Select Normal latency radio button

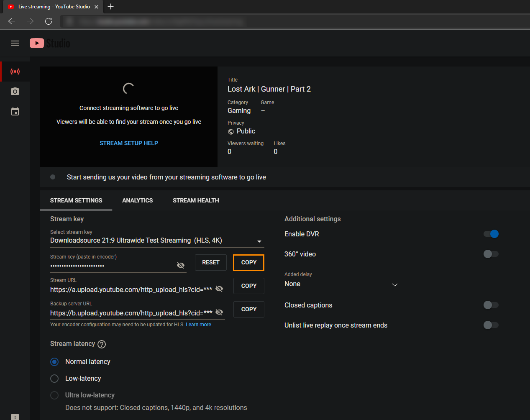pos(54,362)
